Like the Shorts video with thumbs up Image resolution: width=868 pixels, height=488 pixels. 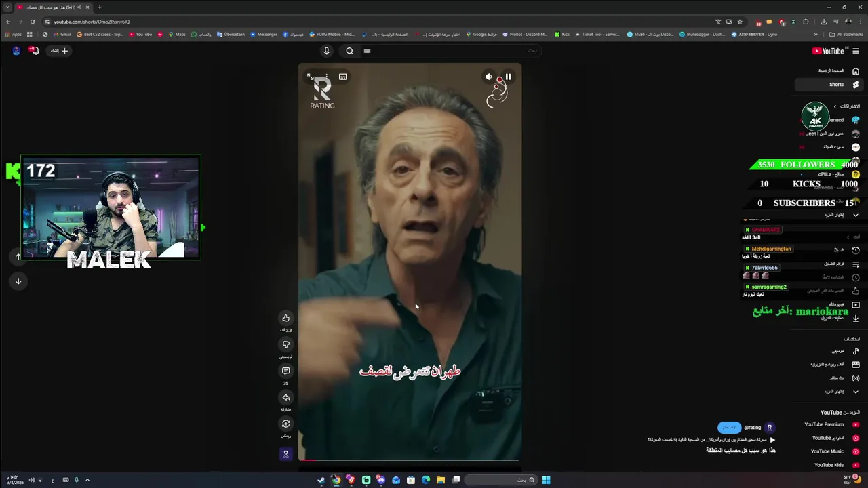point(285,318)
